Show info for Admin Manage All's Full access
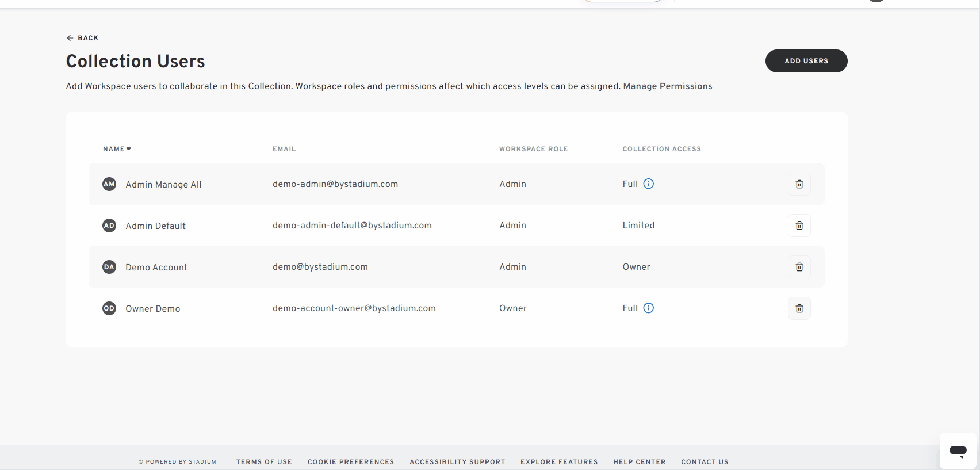Viewport: 980px width, 470px height. tap(648, 184)
